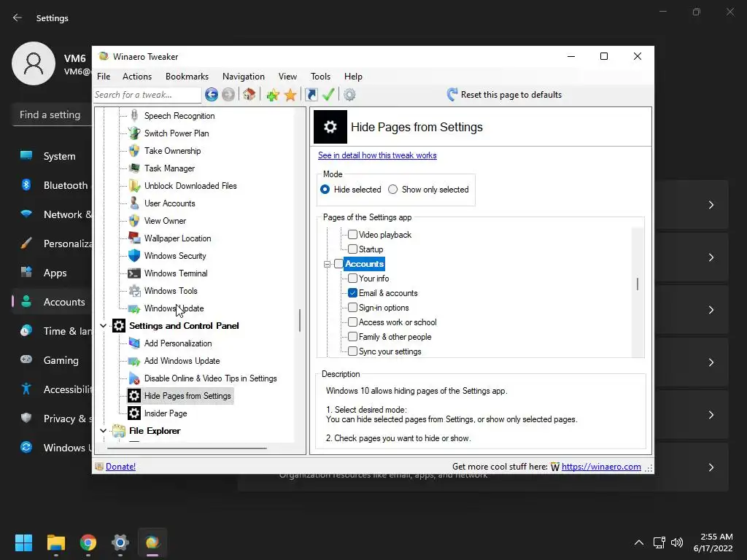Collapse the File Explorer category in tree
The width and height of the screenshot is (747, 560).
click(x=104, y=430)
